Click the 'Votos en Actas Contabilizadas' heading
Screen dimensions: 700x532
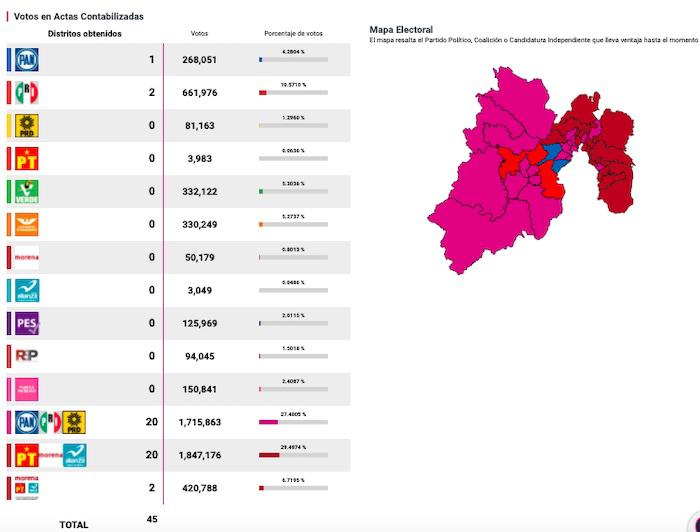click(x=79, y=17)
